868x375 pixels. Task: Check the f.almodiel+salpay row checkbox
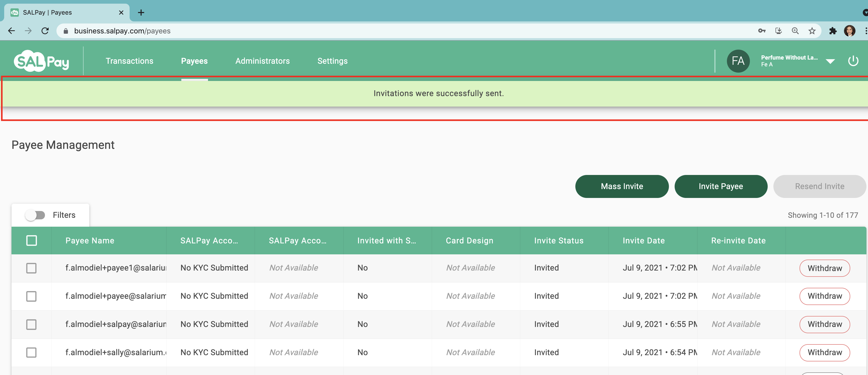(x=31, y=325)
